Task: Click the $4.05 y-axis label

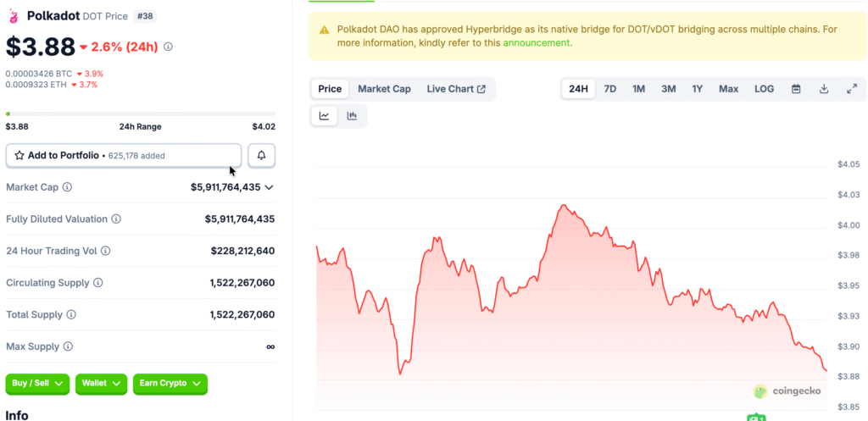Action: (848, 164)
